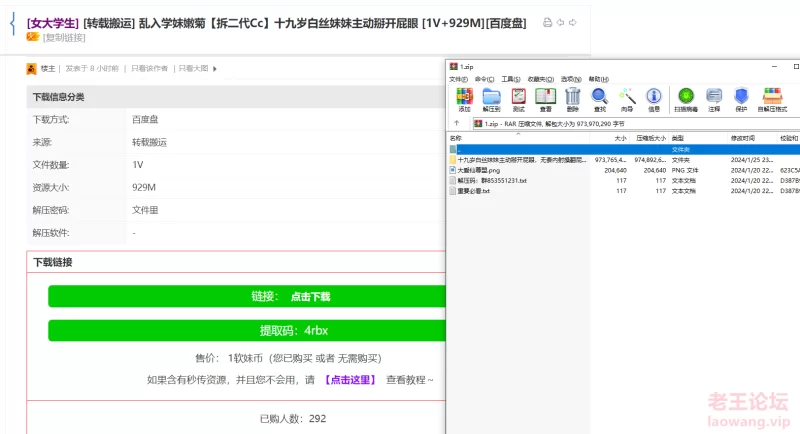Click the purple 点击这里 tutorial link

click(x=352, y=380)
